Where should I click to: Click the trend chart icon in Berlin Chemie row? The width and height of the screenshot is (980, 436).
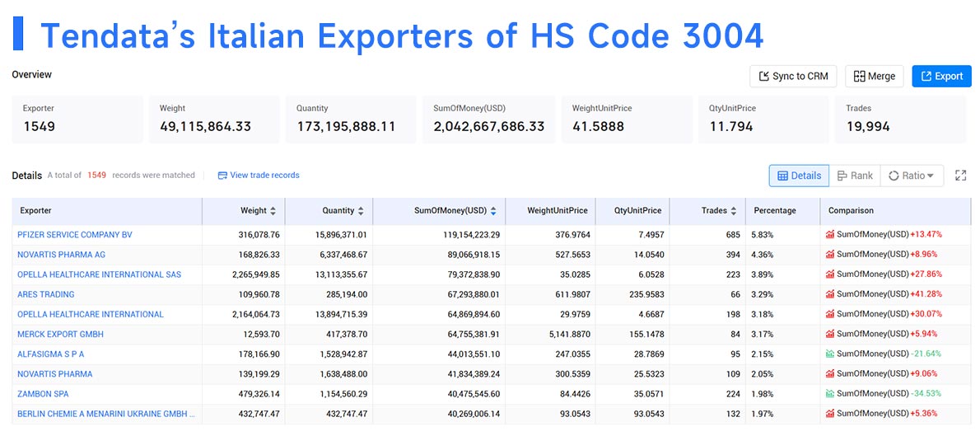[830, 414]
